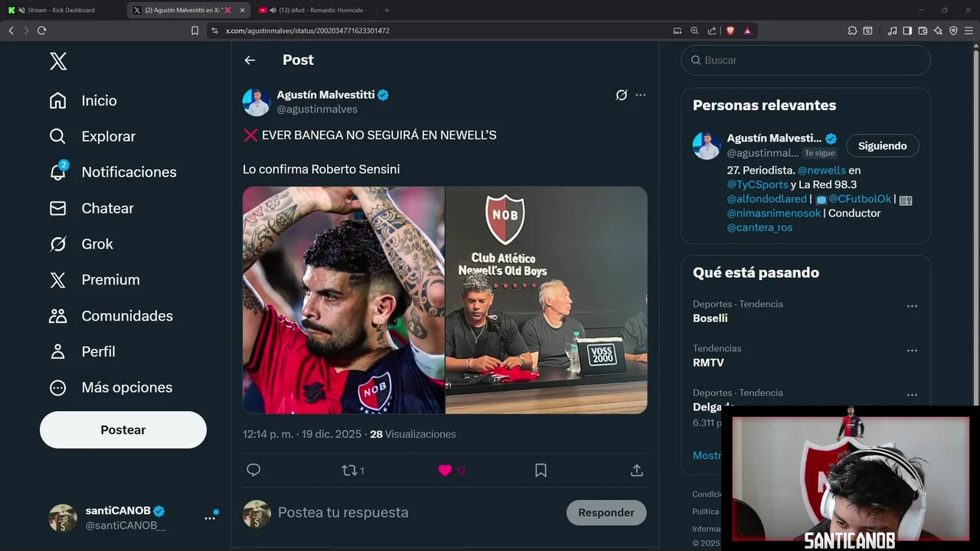Viewport: 980px width, 551px height.
Task: Open options for Boselli trend
Action: pos(912,306)
